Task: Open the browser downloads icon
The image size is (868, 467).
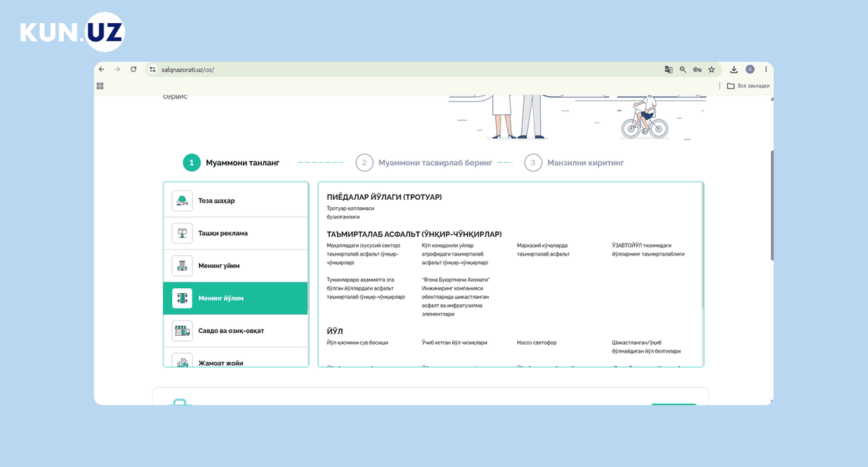Action: pos(733,70)
